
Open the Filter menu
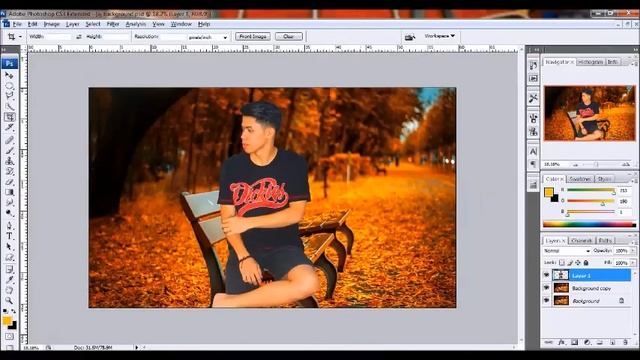(113, 24)
